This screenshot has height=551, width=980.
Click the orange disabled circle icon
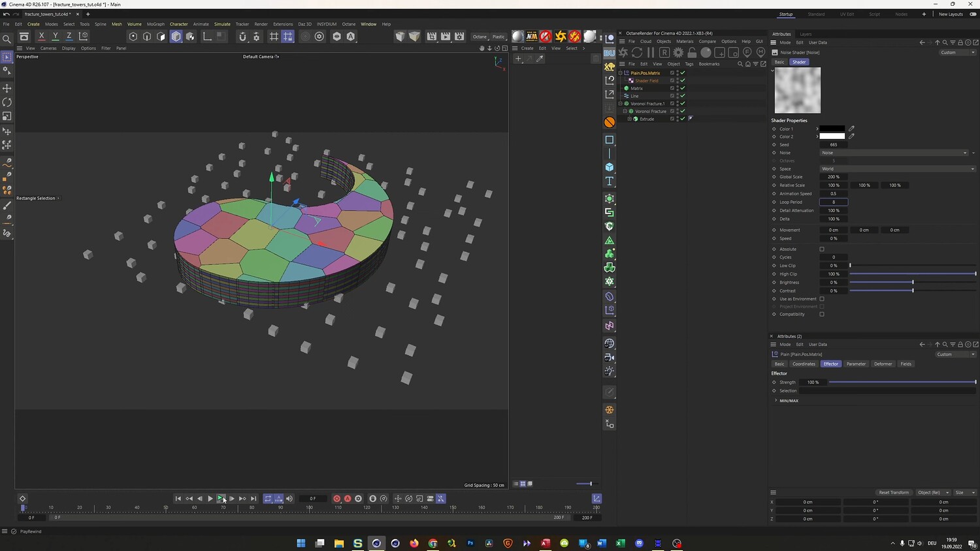click(x=610, y=122)
